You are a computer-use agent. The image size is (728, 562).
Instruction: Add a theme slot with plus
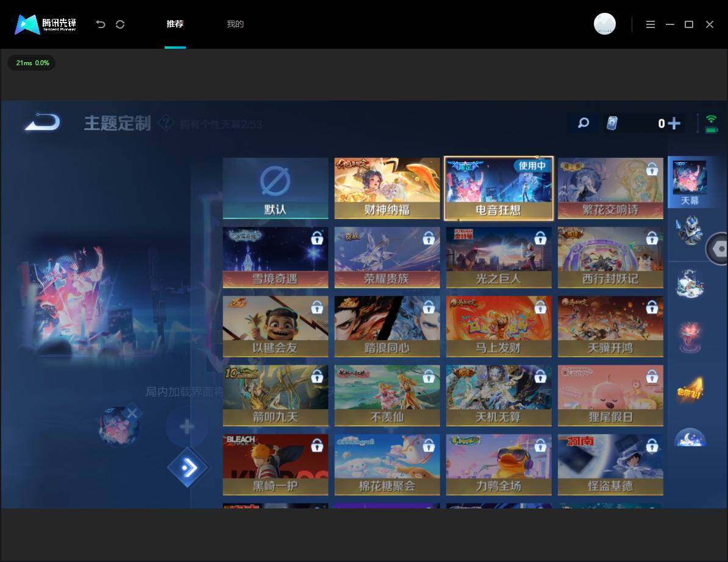tap(187, 427)
